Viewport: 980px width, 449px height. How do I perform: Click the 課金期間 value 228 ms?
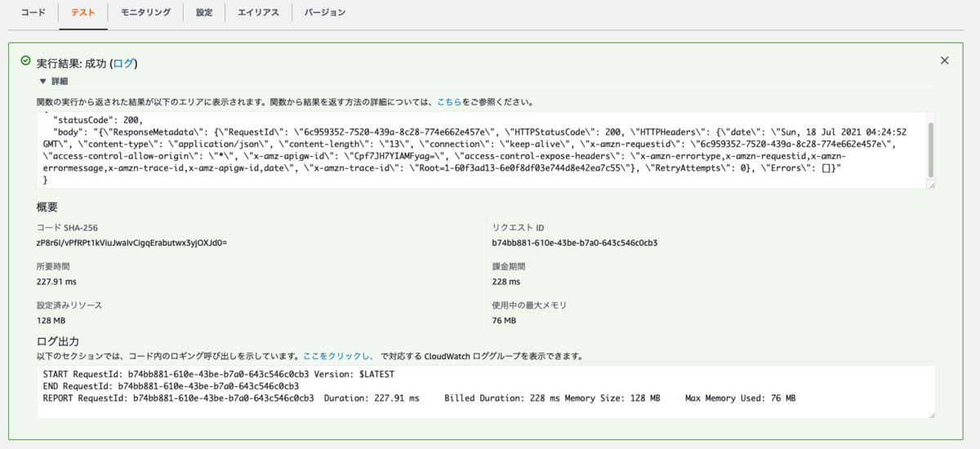click(506, 282)
